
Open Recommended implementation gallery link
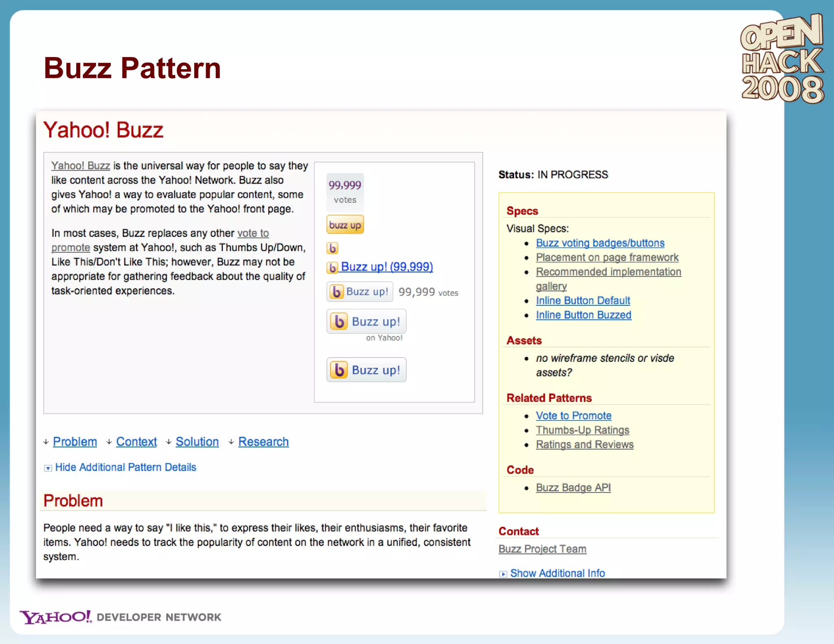[608, 279]
